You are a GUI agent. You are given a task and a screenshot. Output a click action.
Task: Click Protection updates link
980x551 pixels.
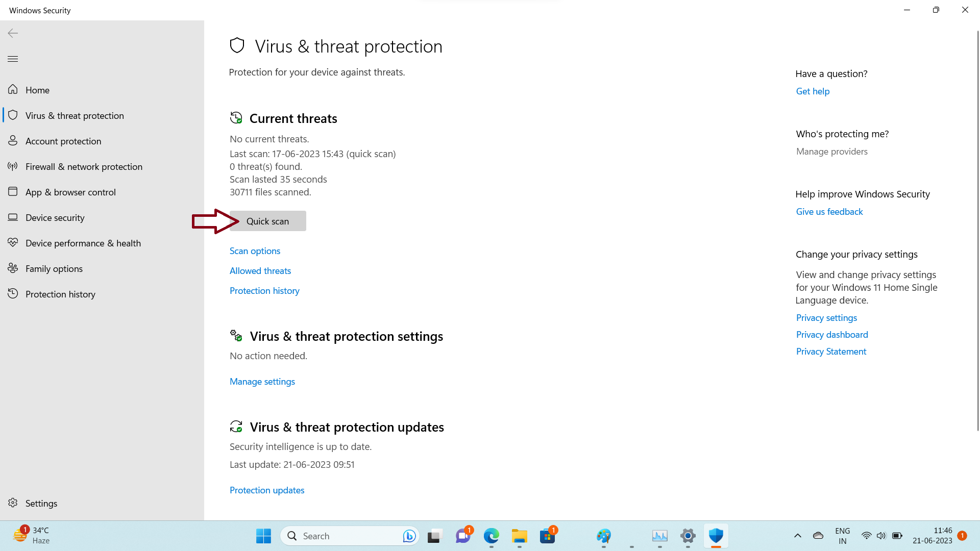(x=267, y=490)
